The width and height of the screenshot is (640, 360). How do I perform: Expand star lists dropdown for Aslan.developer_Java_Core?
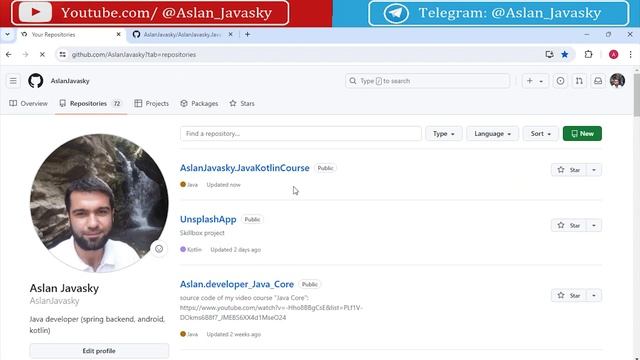tap(594, 295)
